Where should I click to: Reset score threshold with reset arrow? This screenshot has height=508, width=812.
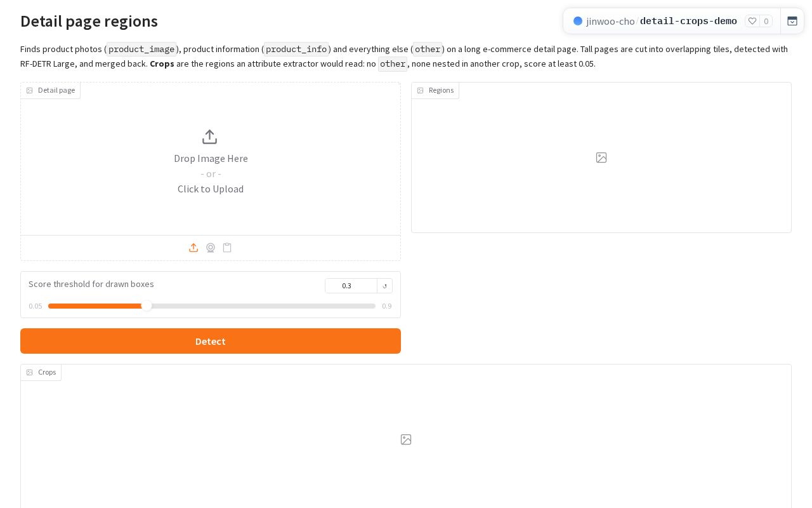tap(384, 286)
